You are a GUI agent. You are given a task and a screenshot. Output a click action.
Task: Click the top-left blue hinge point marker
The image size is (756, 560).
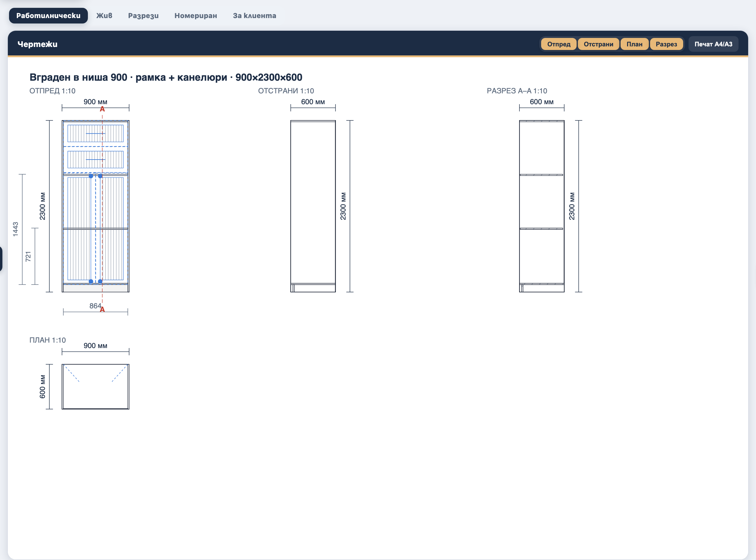pyautogui.click(x=91, y=176)
